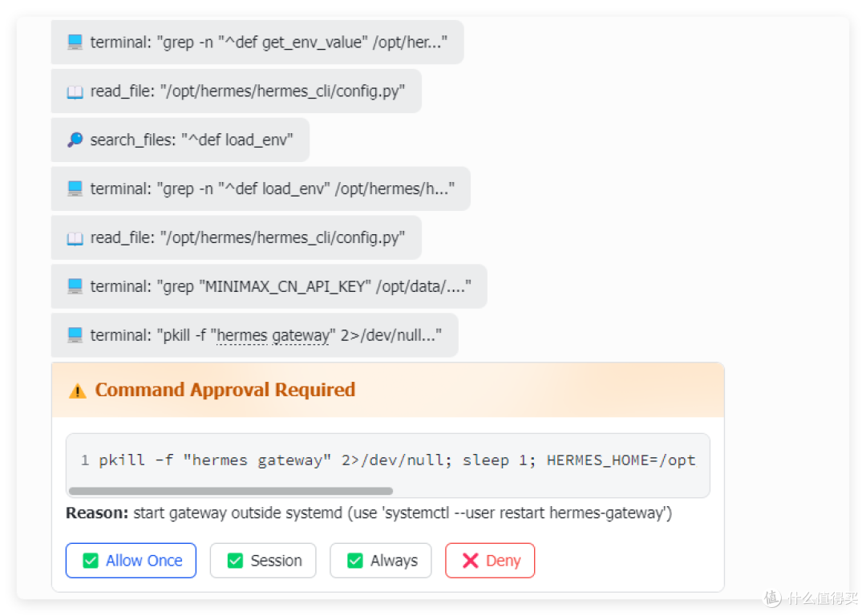Click computer icon on MINIMAX_CN_API_KEY grep row
This screenshot has width=866, height=616.
(x=75, y=286)
